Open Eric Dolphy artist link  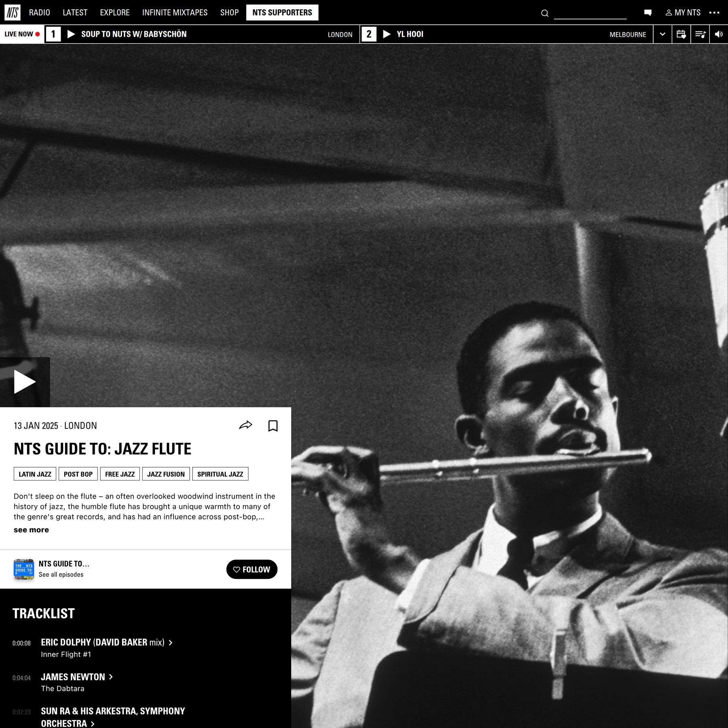(66, 642)
